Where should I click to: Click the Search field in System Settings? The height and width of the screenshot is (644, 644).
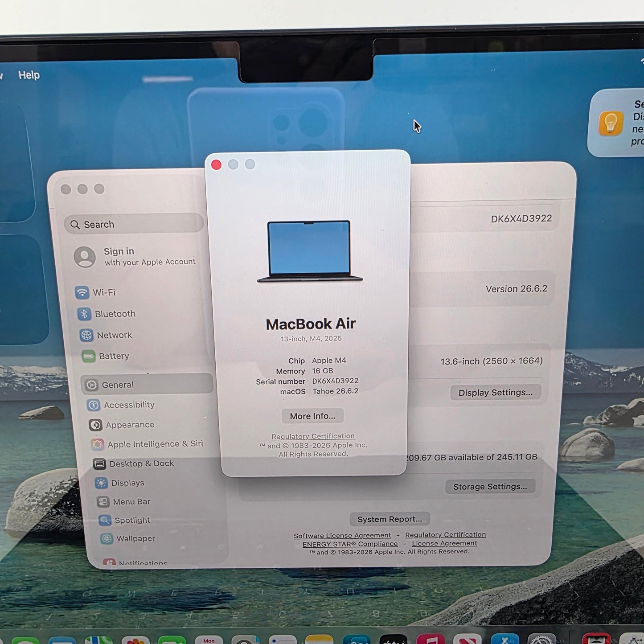(x=134, y=224)
